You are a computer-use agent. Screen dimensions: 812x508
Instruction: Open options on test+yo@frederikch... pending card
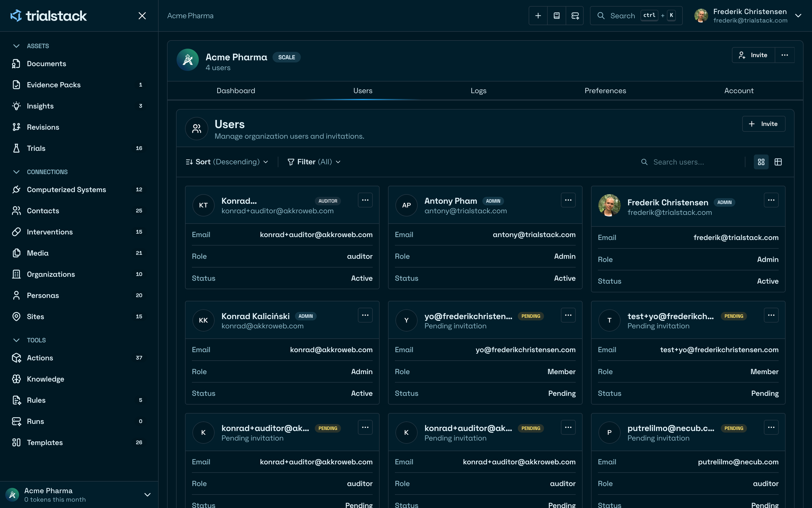point(771,315)
